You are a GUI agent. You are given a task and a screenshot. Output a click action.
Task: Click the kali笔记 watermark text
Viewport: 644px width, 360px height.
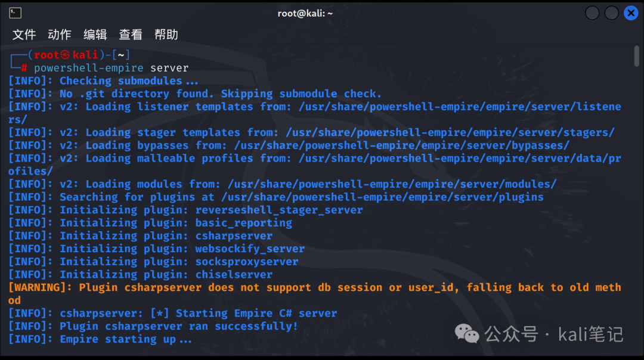(x=590, y=334)
